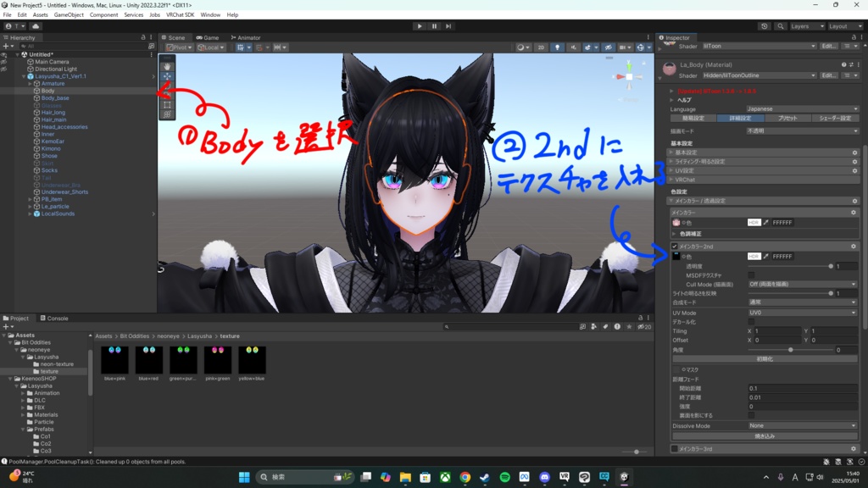Click Project panel favorites star icon
The image size is (868, 488).
[629, 327]
